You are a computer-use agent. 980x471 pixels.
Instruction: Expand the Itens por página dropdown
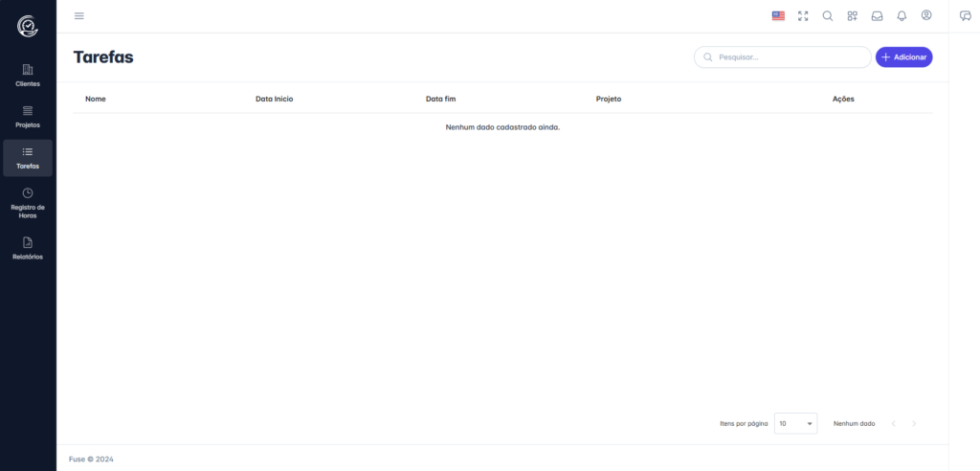point(795,423)
